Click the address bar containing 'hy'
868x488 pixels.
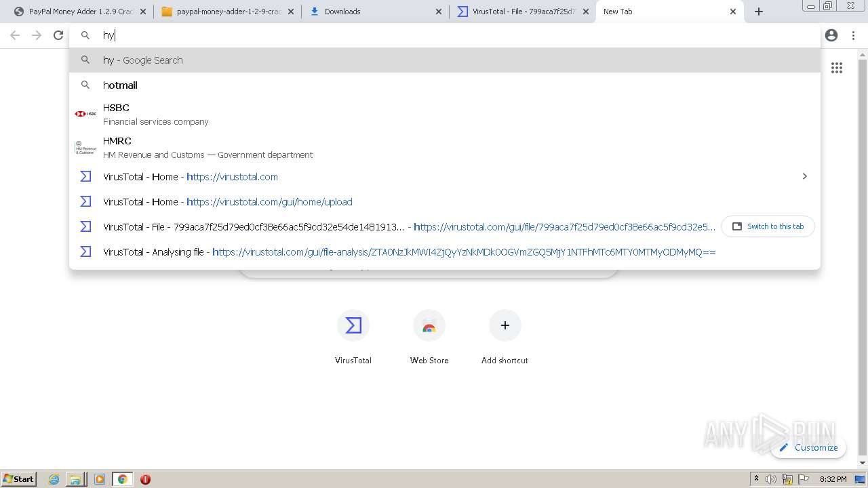(x=444, y=35)
